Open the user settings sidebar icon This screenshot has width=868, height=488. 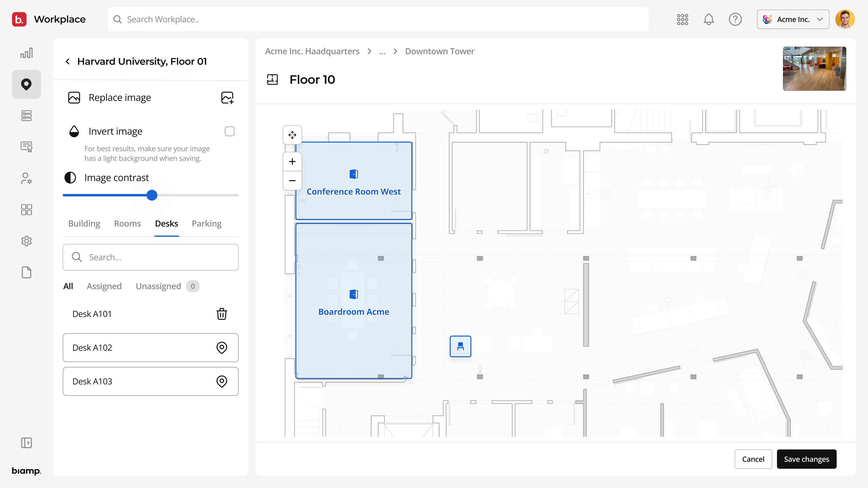[26, 178]
